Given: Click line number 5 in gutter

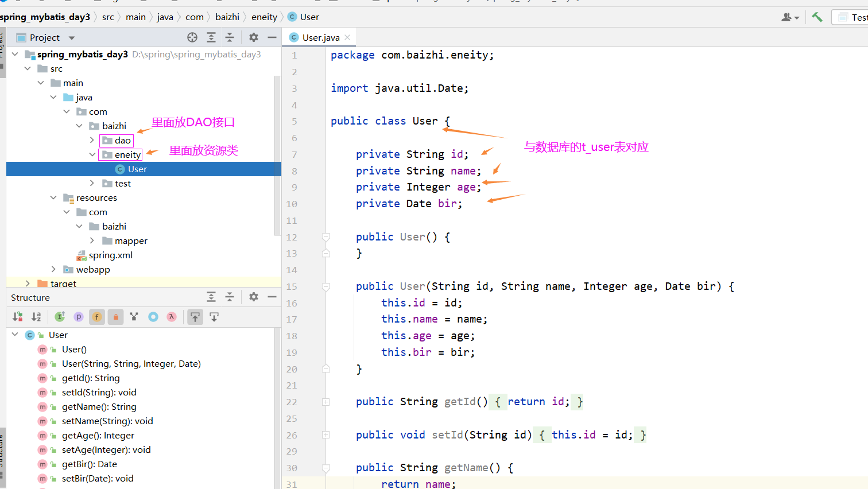Looking at the screenshot, I should click(294, 121).
